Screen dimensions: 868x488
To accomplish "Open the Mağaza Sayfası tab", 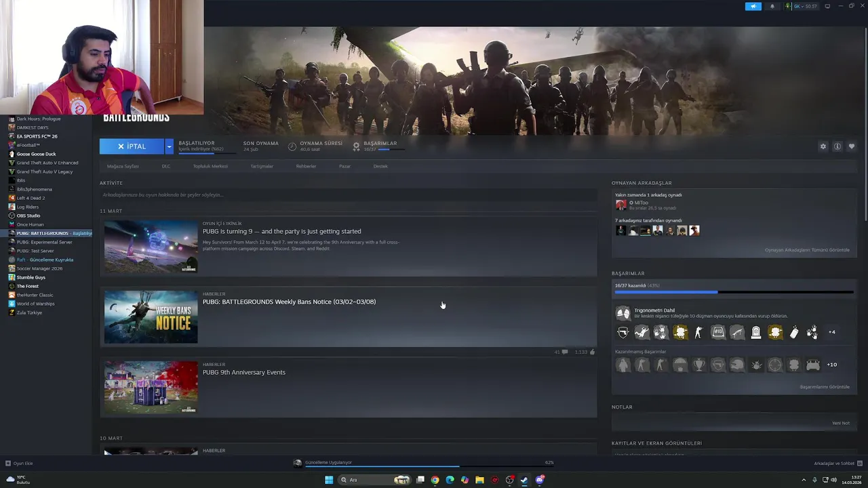I will click(123, 166).
